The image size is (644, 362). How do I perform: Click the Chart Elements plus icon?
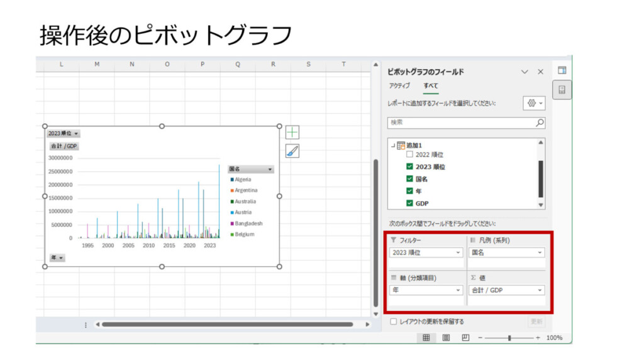tap(292, 133)
